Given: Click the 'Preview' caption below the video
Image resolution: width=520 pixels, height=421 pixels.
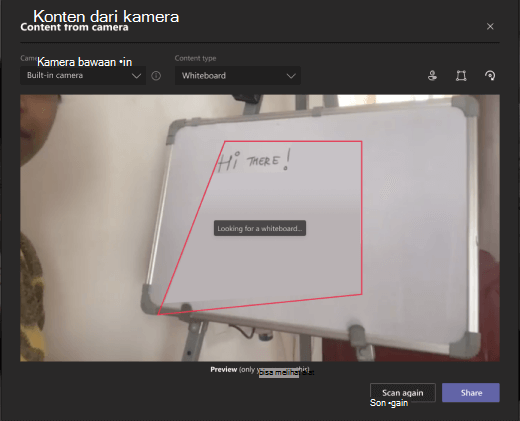Looking at the screenshot, I should click(224, 369).
